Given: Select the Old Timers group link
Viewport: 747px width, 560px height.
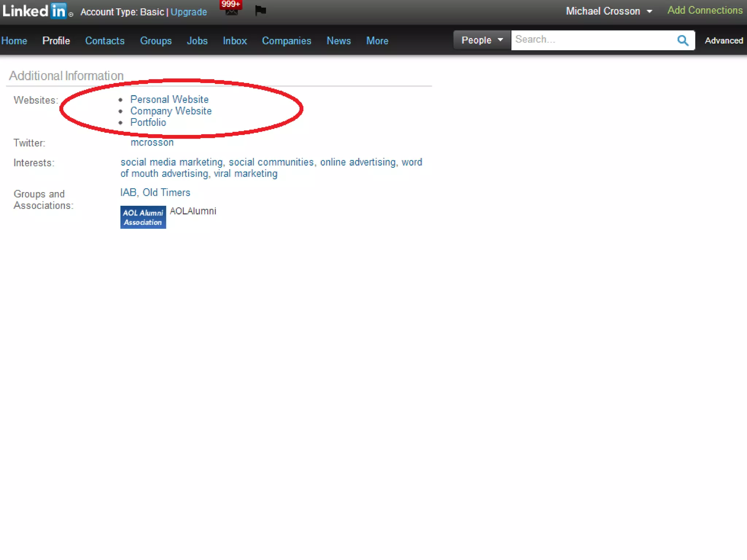Looking at the screenshot, I should pyautogui.click(x=166, y=192).
